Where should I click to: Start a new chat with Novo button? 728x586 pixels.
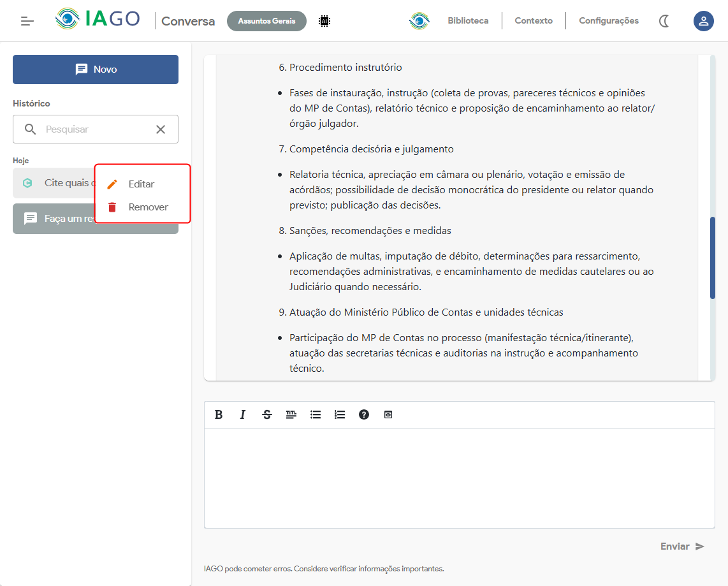(96, 70)
